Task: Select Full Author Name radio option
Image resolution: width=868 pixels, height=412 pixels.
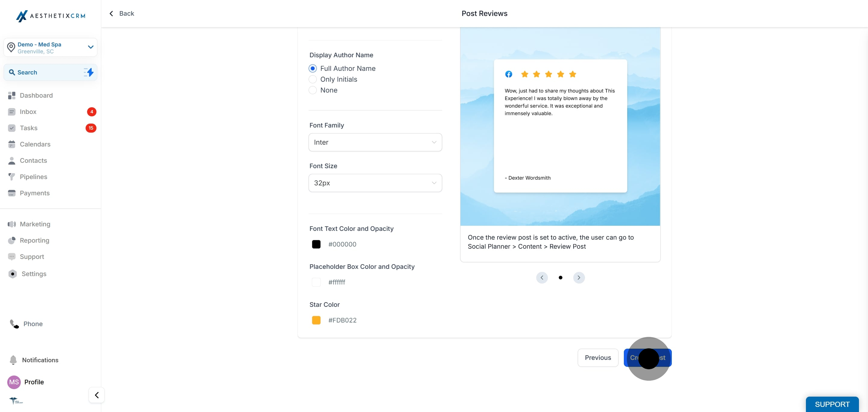Action: click(313, 68)
